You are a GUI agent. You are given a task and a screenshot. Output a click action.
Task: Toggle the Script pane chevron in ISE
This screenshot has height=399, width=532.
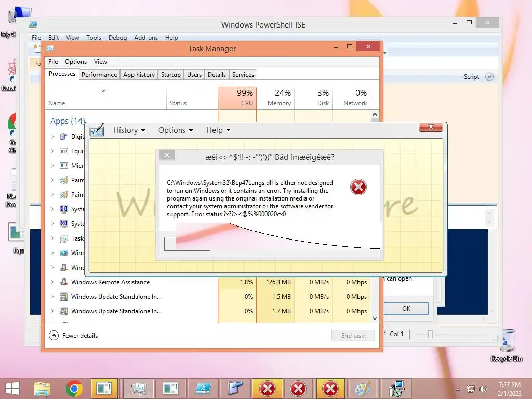click(489, 77)
